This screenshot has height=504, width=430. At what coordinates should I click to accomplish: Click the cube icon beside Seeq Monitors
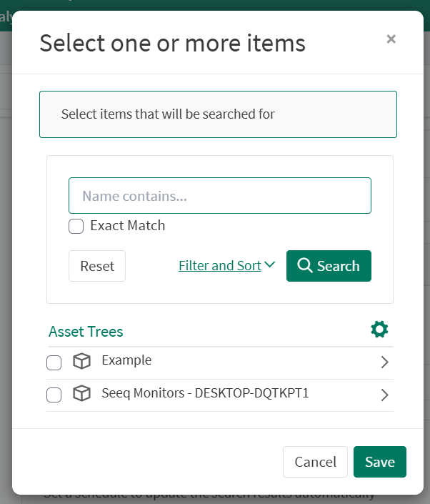(x=81, y=393)
